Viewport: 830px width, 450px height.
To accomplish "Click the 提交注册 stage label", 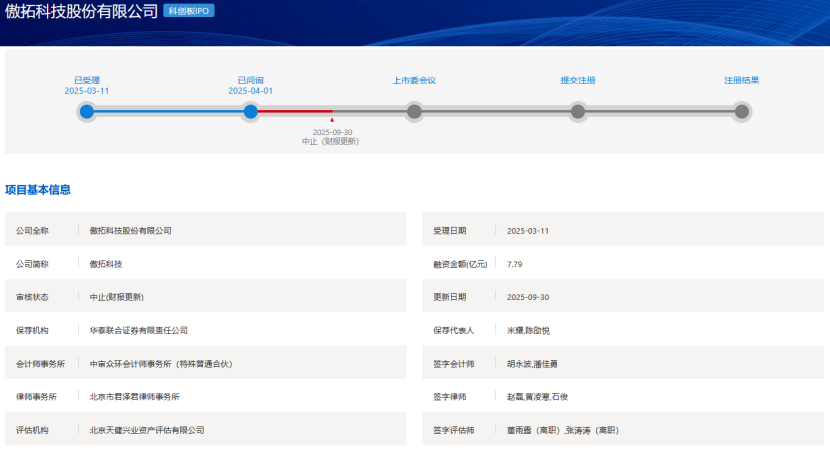I will coord(577,80).
